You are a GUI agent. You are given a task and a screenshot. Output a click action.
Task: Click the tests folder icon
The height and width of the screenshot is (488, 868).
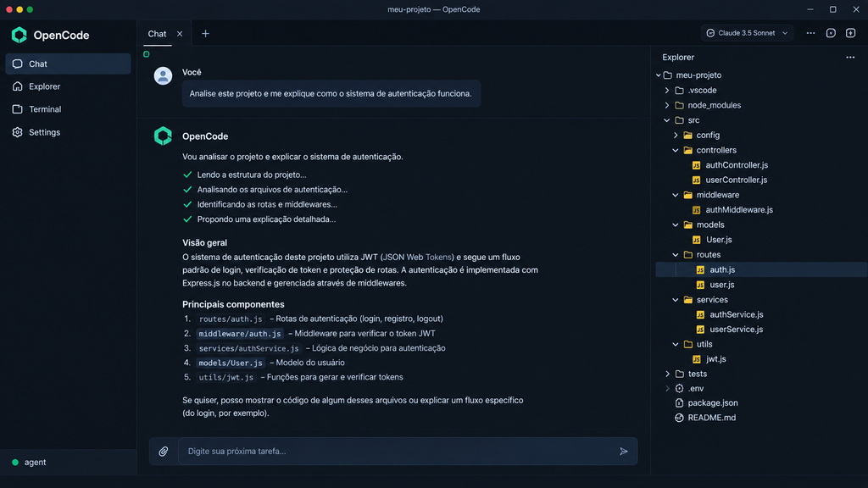click(679, 374)
